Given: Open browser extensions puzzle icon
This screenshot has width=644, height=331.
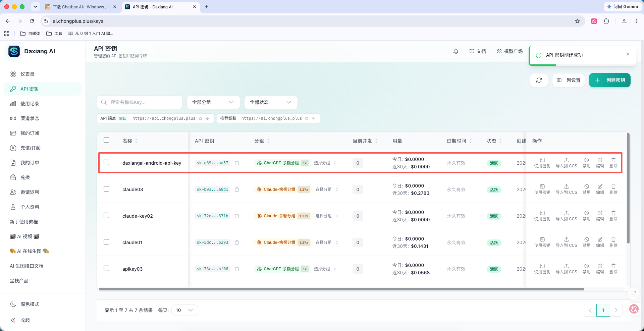Looking at the screenshot, I should tap(606, 21).
